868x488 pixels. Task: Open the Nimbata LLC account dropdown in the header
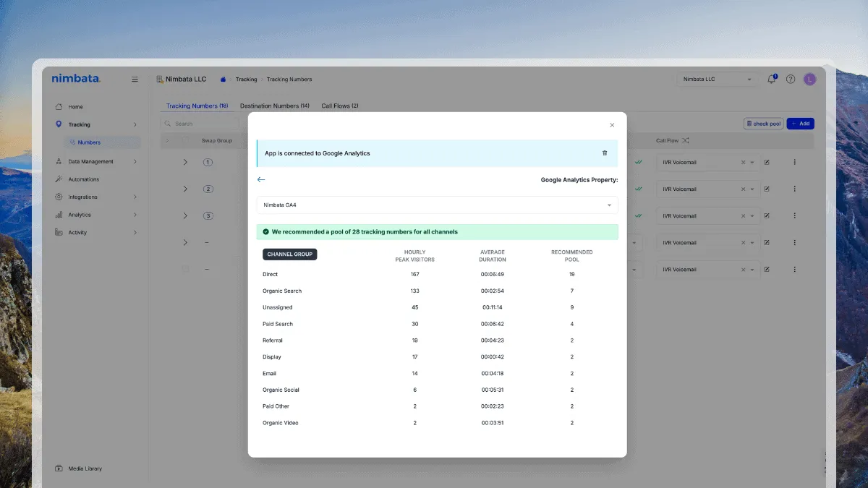point(718,79)
